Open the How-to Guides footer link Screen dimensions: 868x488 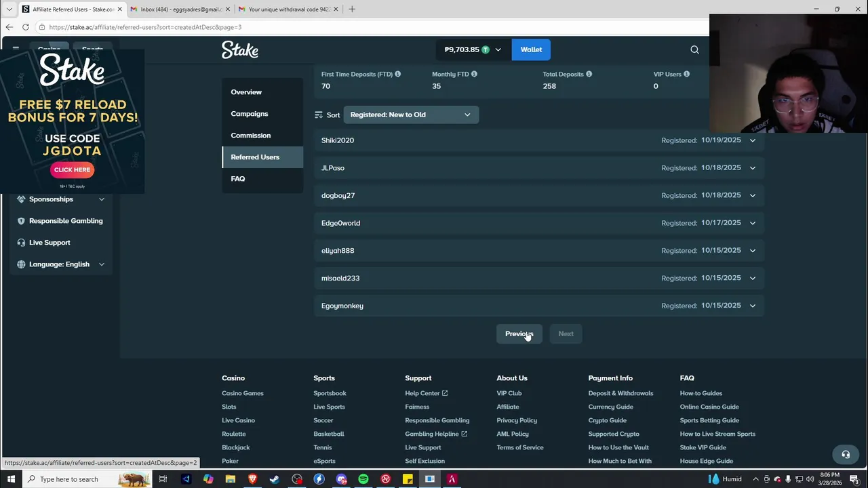click(x=701, y=393)
